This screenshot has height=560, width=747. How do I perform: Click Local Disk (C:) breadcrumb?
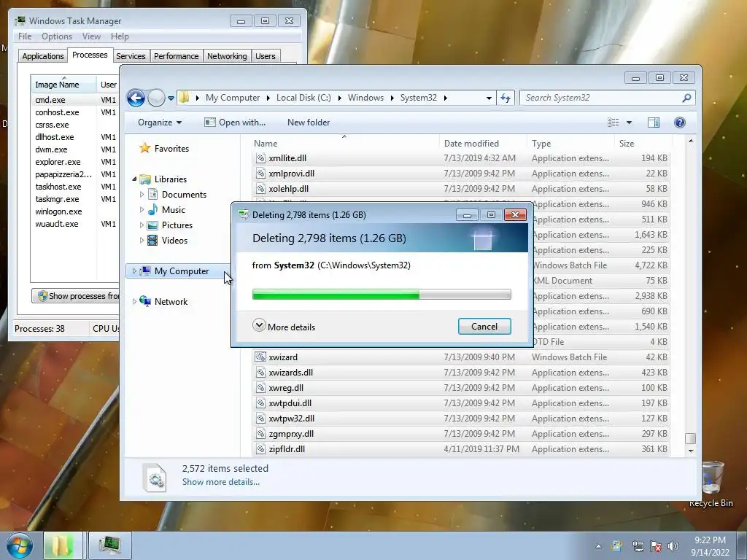[x=303, y=98]
